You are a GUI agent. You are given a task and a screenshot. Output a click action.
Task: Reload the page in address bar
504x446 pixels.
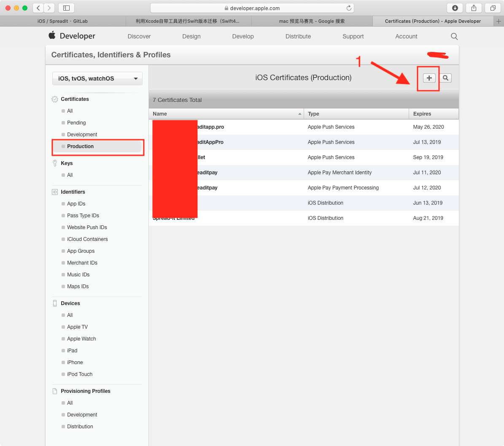[349, 8]
